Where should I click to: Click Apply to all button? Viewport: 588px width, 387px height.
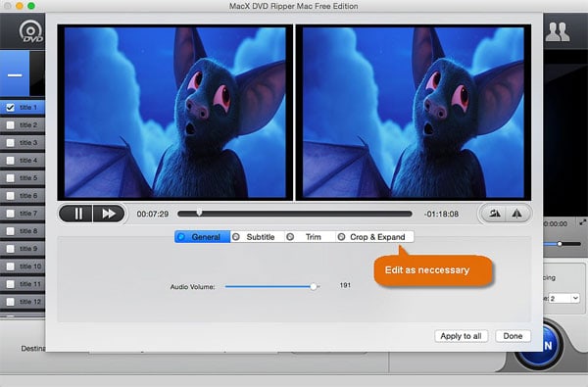(x=461, y=336)
